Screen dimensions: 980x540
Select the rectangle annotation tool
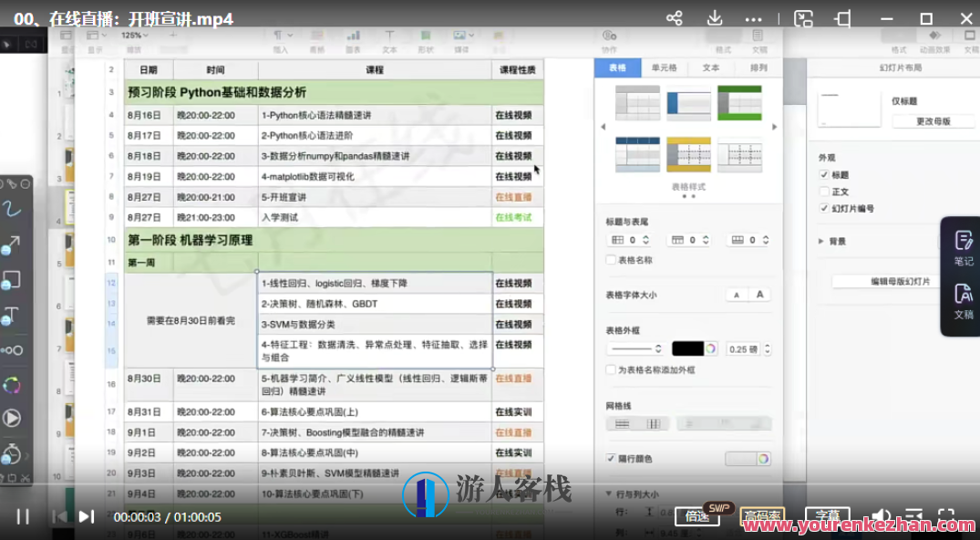pyautogui.click(x=14, y=280)
